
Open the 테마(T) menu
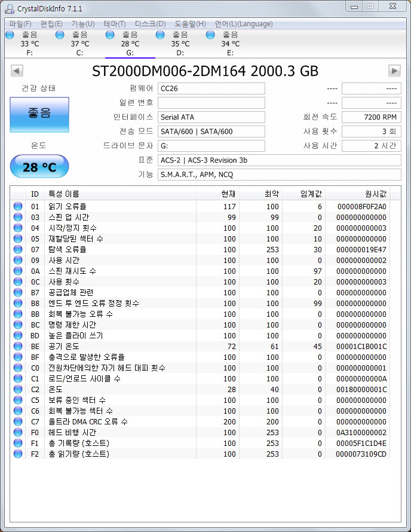115,24
